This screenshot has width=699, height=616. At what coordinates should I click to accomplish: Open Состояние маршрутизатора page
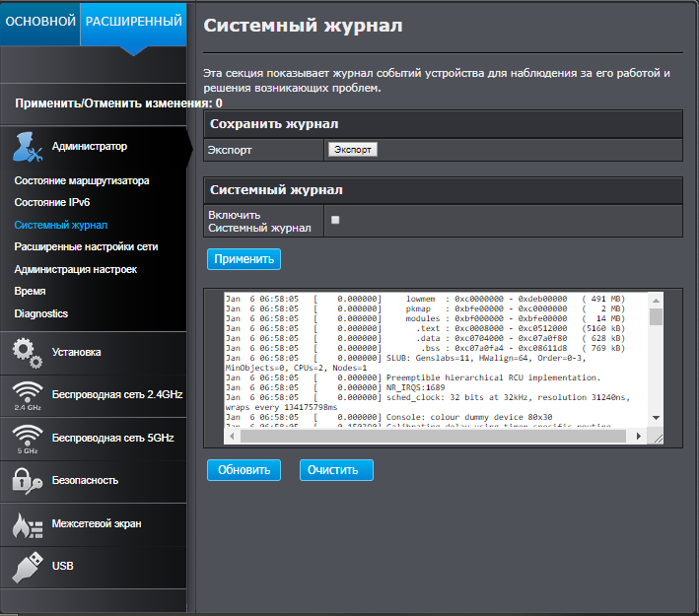pos(82,180)
